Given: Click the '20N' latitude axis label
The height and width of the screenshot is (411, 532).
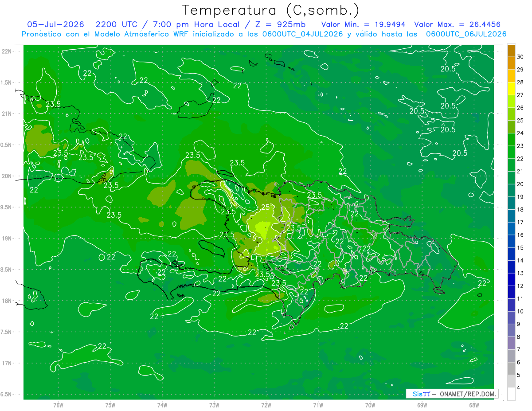Looking at the screenshot, I should pos(7,176).
